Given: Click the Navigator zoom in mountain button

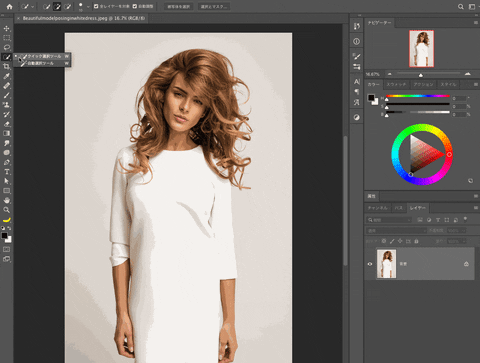Looking at the screenshot, I should tap(468, 74).
